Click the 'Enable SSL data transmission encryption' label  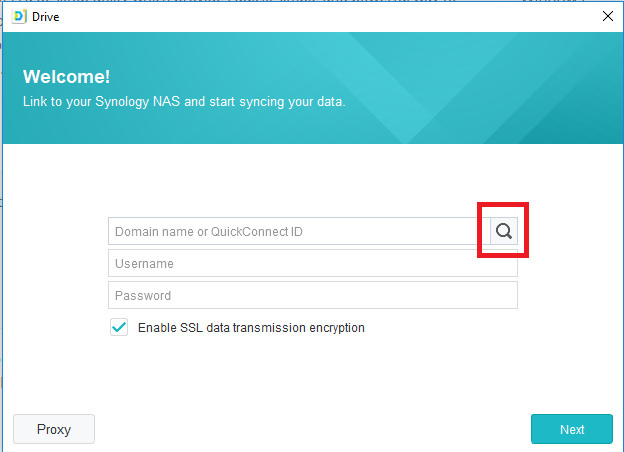[251, 328]
